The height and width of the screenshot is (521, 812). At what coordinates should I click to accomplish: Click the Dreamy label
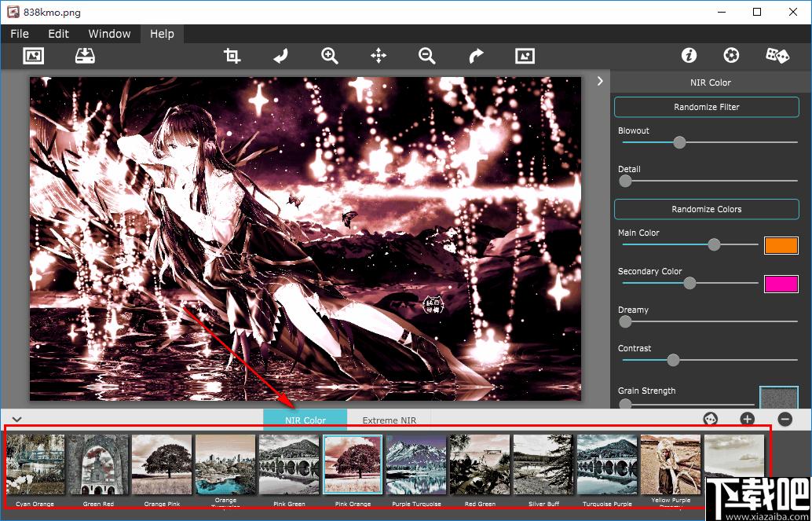pyautogui.click(x=633, y=310)
